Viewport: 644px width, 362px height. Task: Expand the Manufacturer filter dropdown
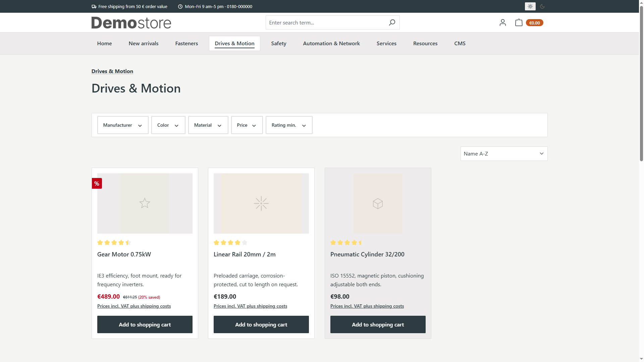click(x=123, y=125)
